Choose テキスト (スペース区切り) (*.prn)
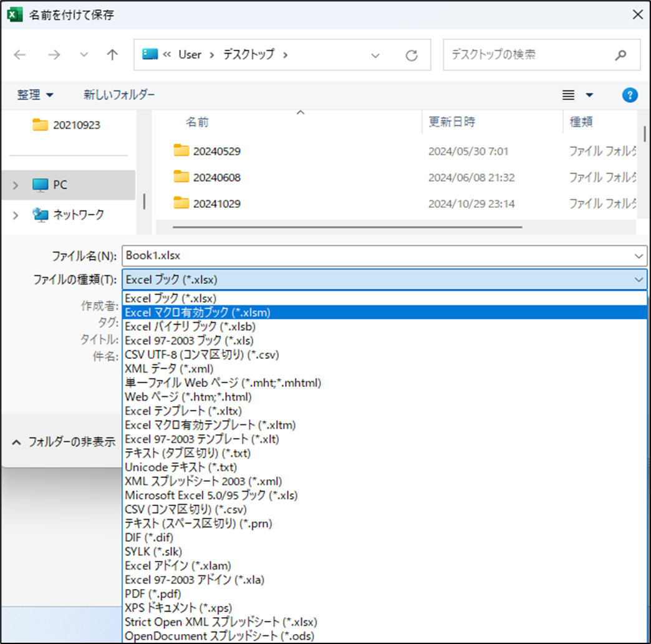Viewport: 651px width, 644px height. click(x=385, y=524)
